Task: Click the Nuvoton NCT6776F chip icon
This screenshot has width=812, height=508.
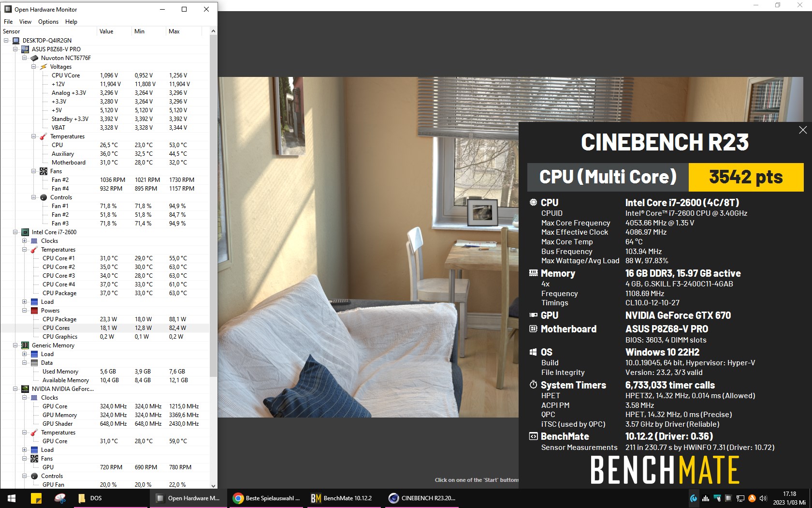Action: pos(34,58)
